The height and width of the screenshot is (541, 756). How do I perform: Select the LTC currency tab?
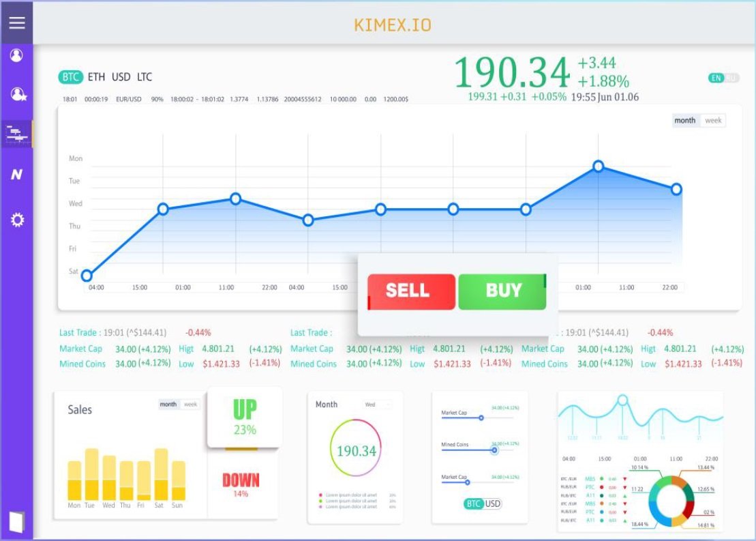point(145,77)
